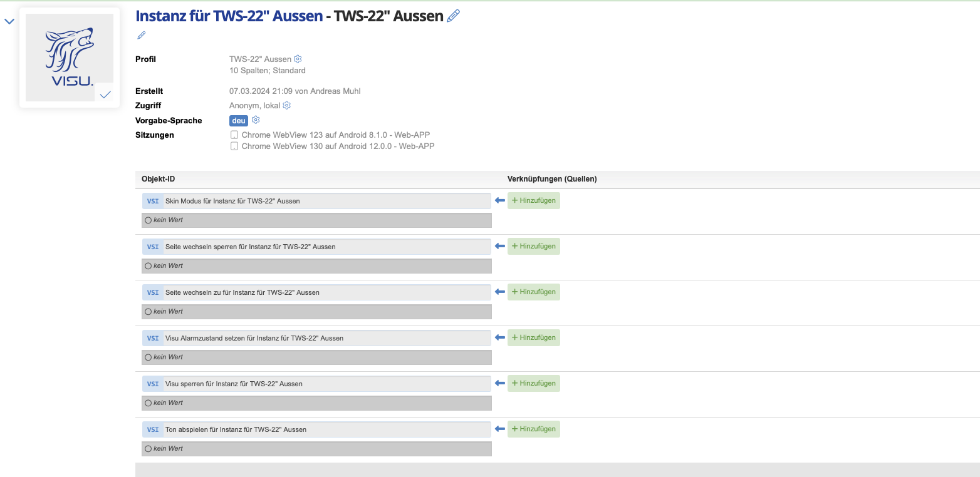Open the Instanz für TWS-22" Aussen title link
Screen dimensions: 980x477
coord(229,16)
